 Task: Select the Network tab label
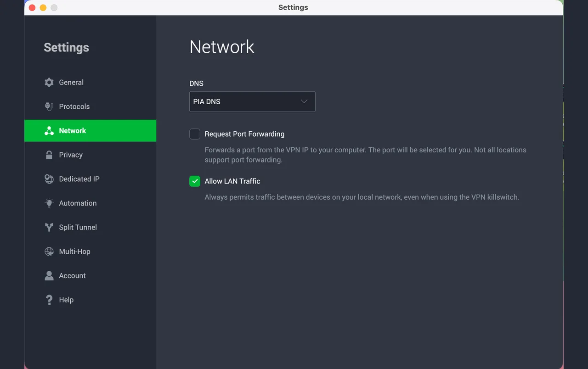[x=72, y=131]
